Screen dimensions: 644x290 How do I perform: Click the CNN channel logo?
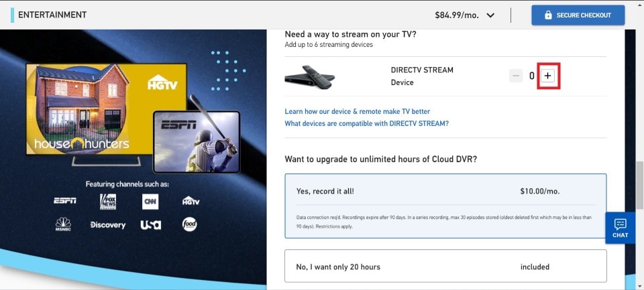150,202
